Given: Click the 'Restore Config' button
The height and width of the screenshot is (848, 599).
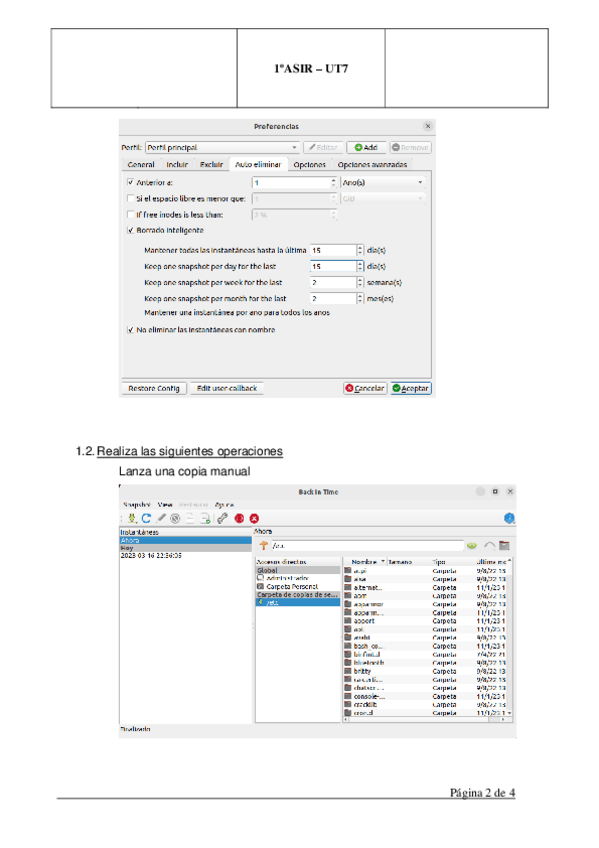Looking at the screenshot, I should pyautogui.click(x=154, y=388).
